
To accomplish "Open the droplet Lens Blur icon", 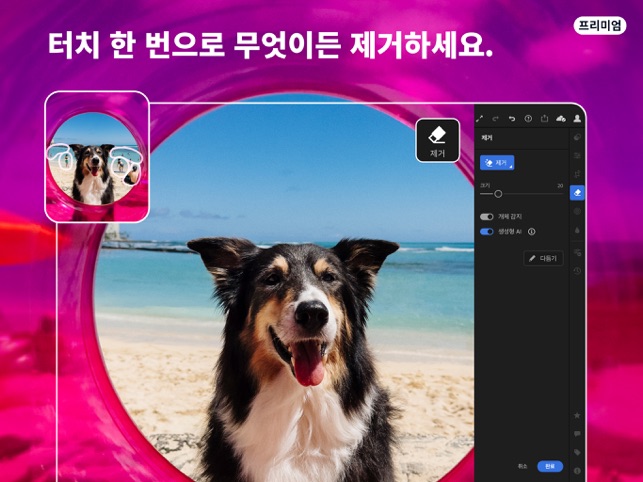I will 577,230.
